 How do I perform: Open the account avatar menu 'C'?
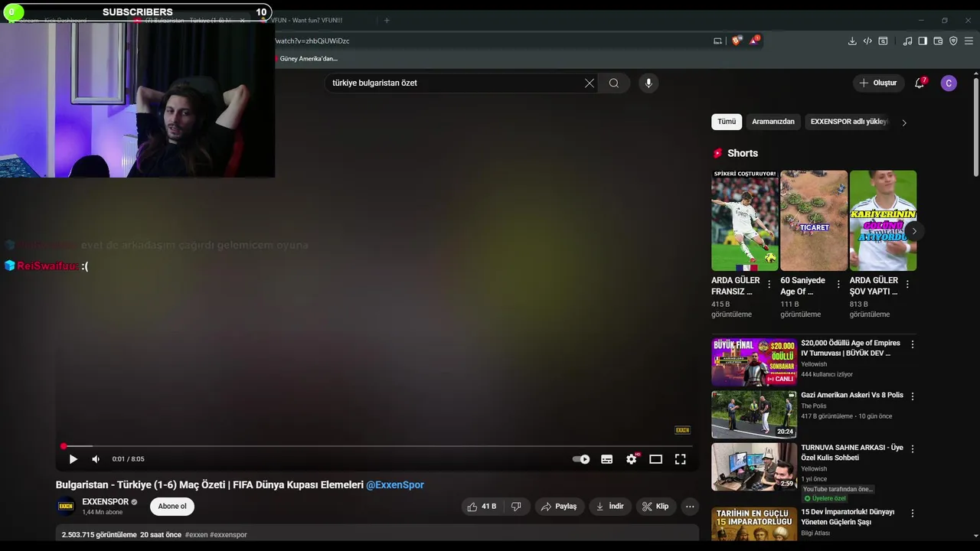949,83
